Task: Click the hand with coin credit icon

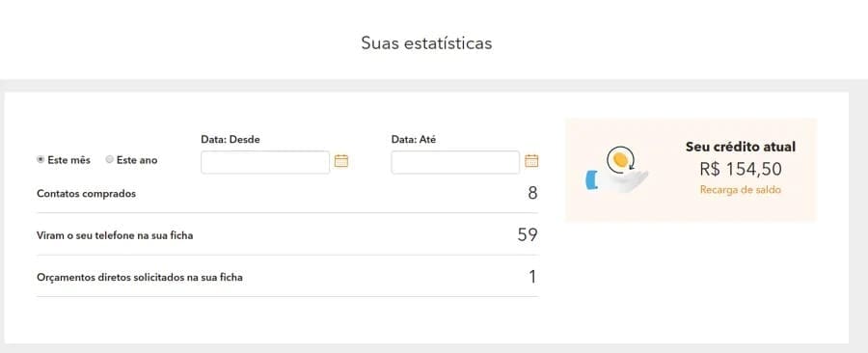Action: [617, 170]
